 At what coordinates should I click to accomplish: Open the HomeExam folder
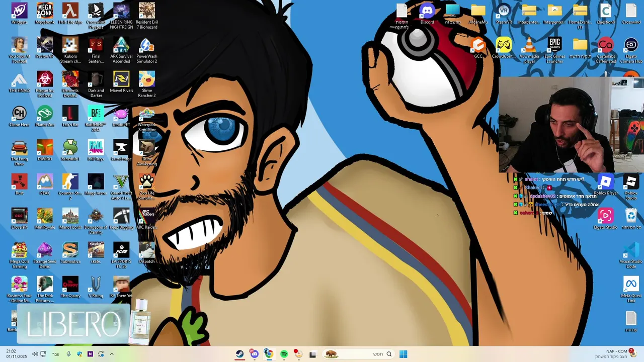point(580,16)
